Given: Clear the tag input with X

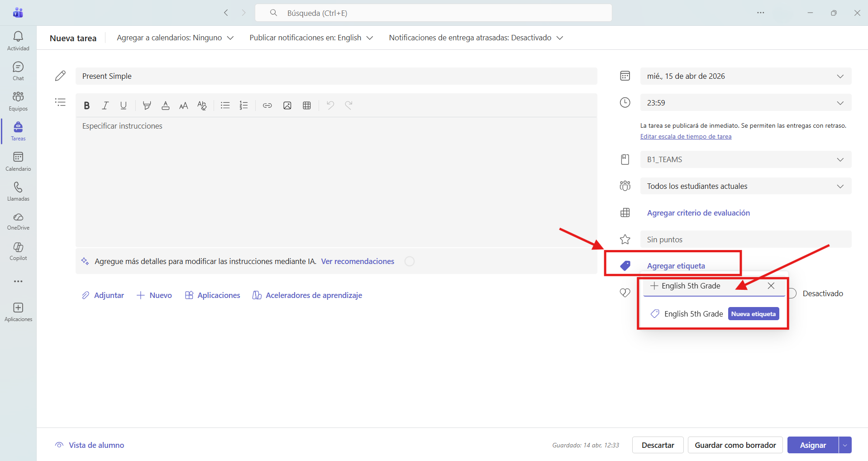Looking at the screenshot, I should coord(771,286).
